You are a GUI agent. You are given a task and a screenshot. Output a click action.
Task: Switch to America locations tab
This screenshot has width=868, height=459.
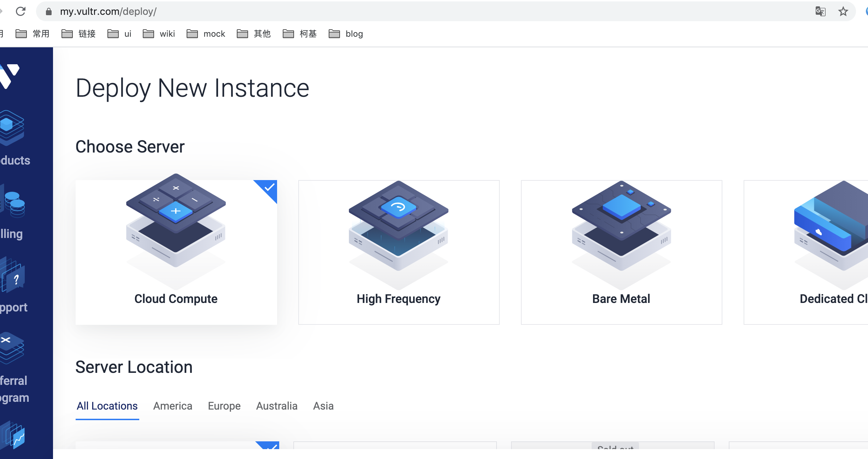tap(172, 406)
